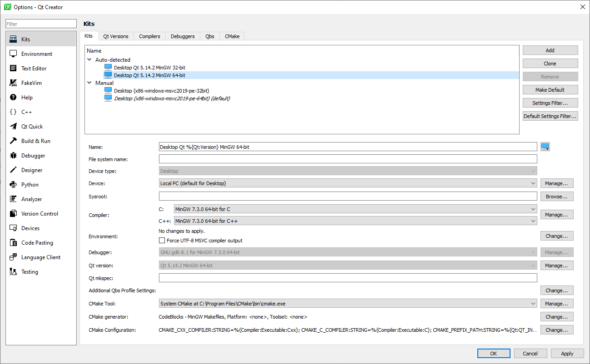The width and height of the screenshot is (590, 364).
Task: Collapse the Manual kits group
Action: [89, 83]
